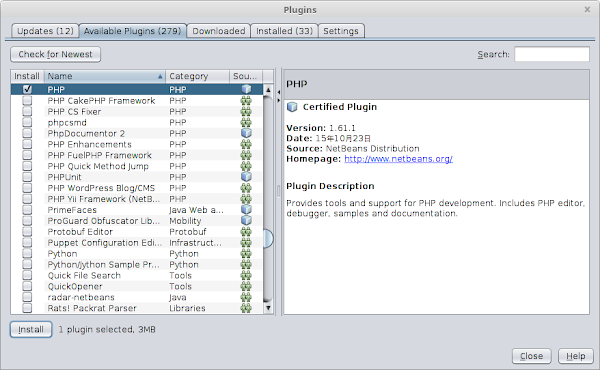
Task: Click the Check for Newest button
Action: tap(55, 54)
